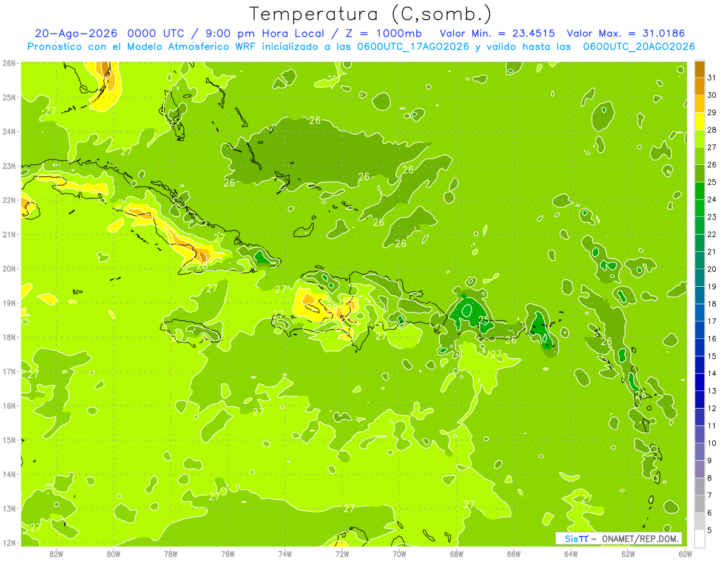Screen dimensions: 728x562
Task: Pick the brown color bar segment above 31
Action: [699, 69]
